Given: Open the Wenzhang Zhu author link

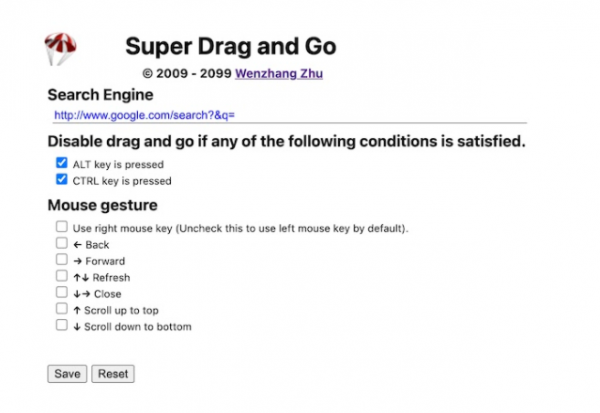Looking at the screenshot, I should click(279, 73).
